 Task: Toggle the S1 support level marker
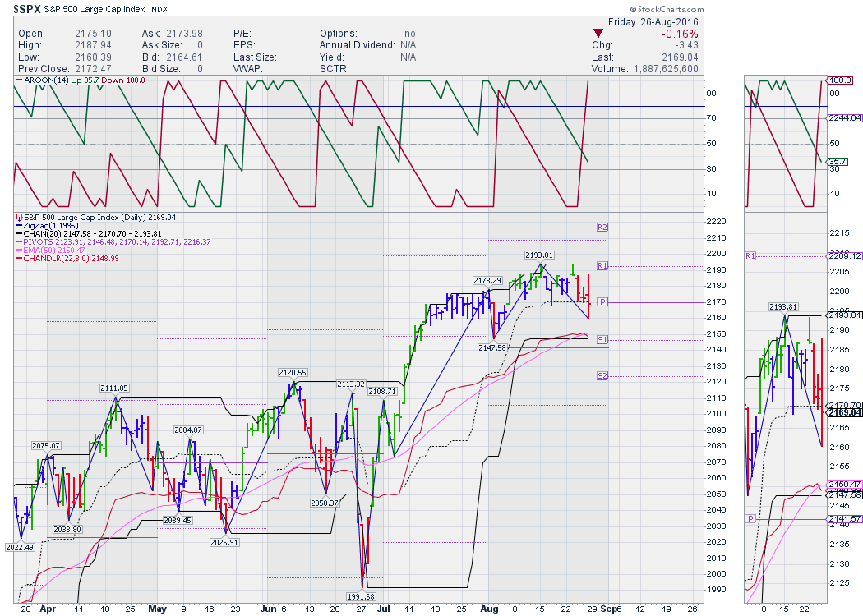coord(602,338)
